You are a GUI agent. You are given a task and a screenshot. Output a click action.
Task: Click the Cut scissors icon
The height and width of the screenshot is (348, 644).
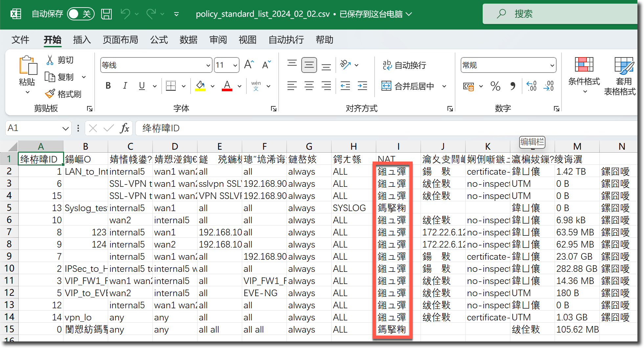[x=50, y=60]
